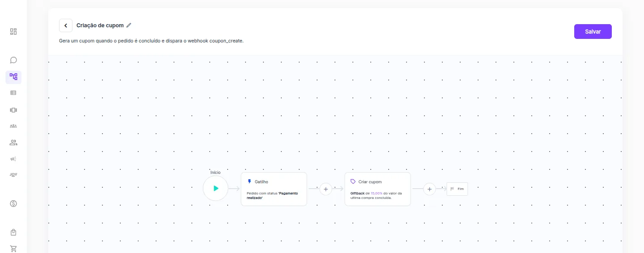Image resolution: width=644 pixels, height=253 pixels.
Task: Add step after Gatilho with plus button
Action: coord(326,189)
